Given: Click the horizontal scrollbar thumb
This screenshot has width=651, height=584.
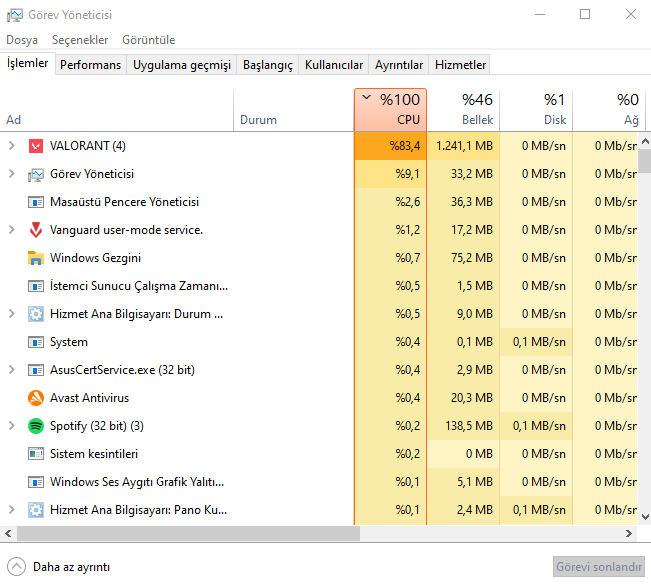Looking at the screenshot, I should (x=188, y=533).
